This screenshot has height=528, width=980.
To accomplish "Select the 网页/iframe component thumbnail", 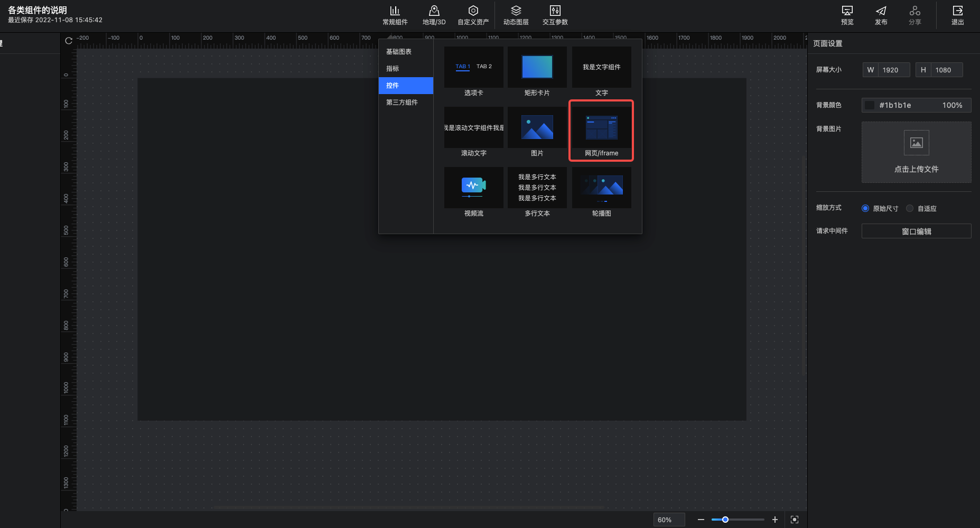I will [601, 128].
